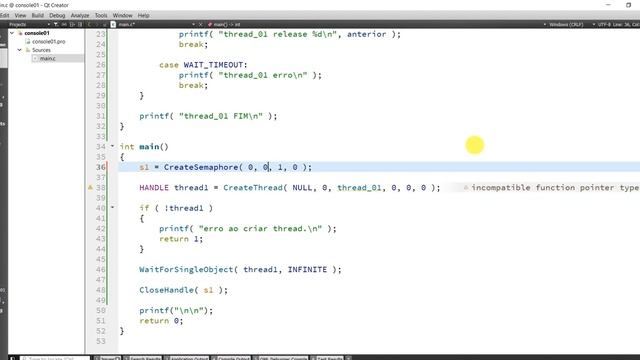The image size is (640, 360).
Task: Click the close panel icon in Projects header
Action: tap(80, 24)
